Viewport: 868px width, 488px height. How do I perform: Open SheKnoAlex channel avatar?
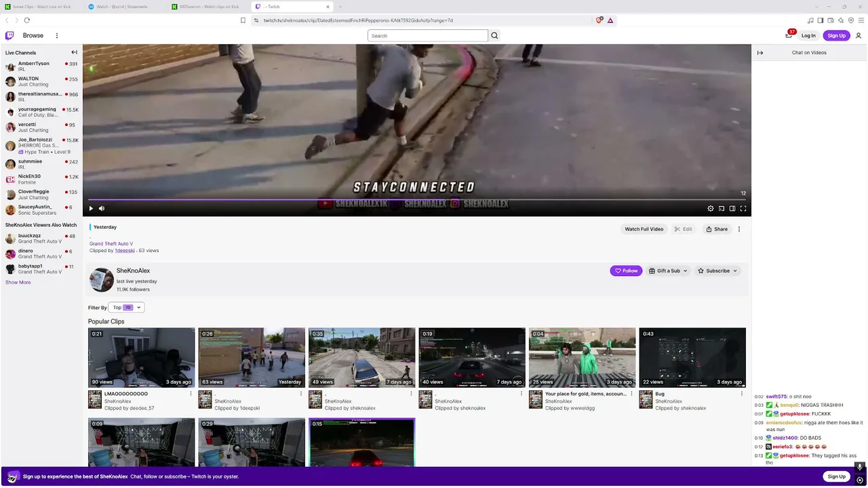point(101,280)
